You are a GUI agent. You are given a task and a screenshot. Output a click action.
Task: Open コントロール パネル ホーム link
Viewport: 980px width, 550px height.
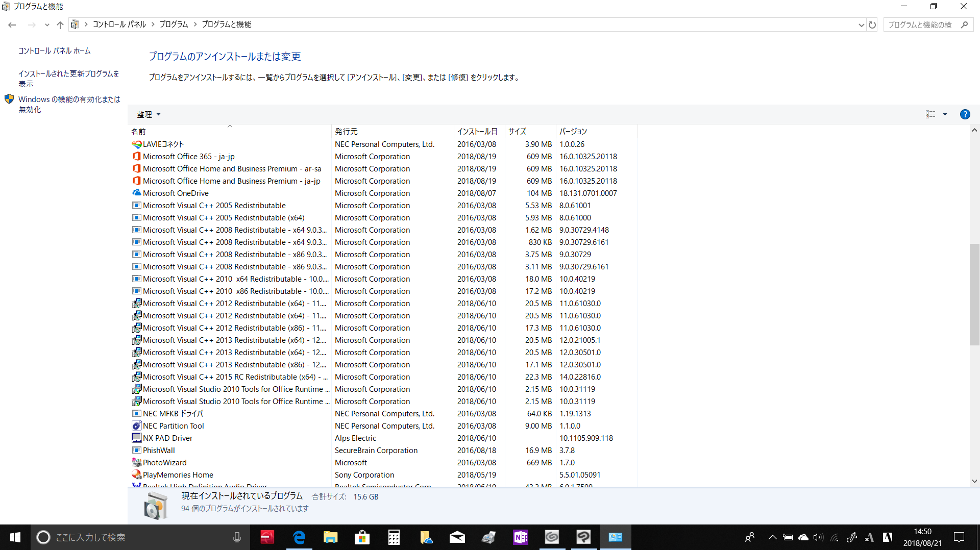[x=55, y=51]
